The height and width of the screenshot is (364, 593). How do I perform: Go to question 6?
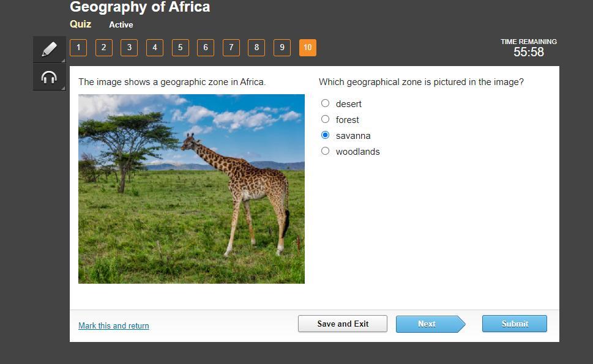pos(206,48)
